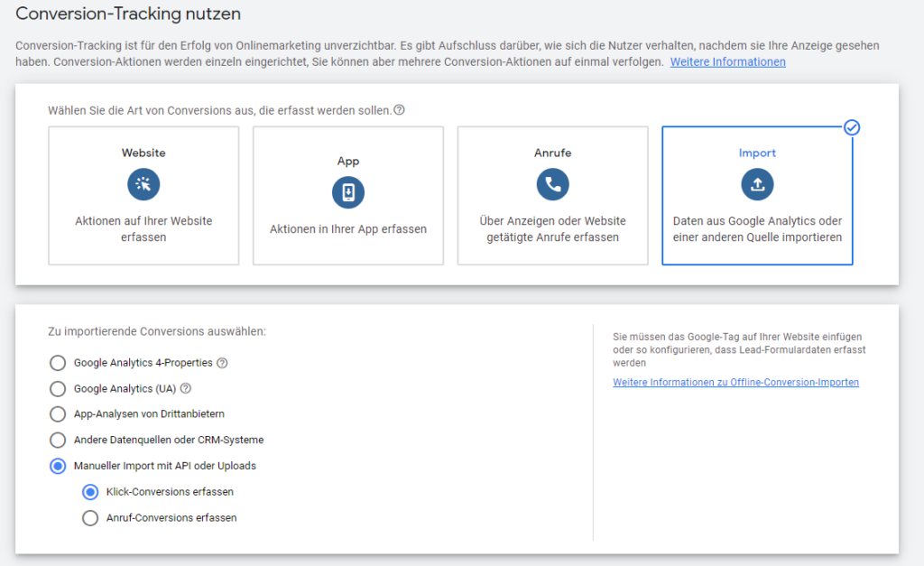Click the 'Anrufe' card title

pos(553,153)
